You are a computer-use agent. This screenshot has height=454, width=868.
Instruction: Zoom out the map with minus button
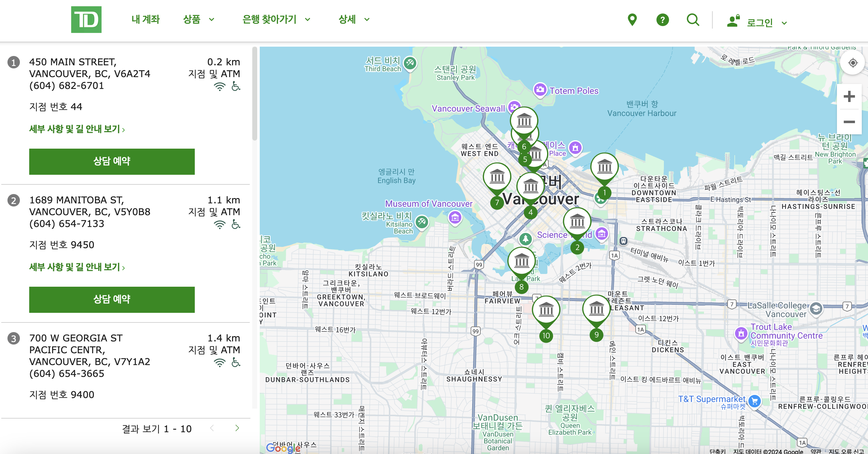(x=849, y=122)
